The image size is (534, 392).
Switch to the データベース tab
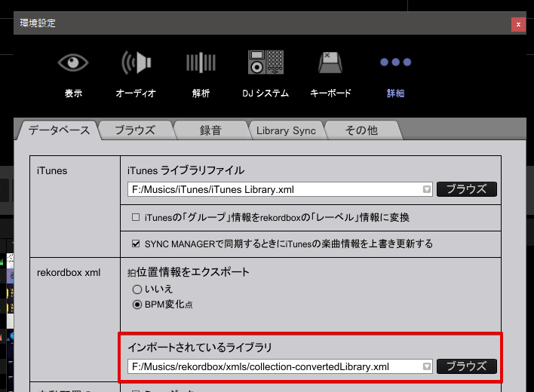pos(59,130)
